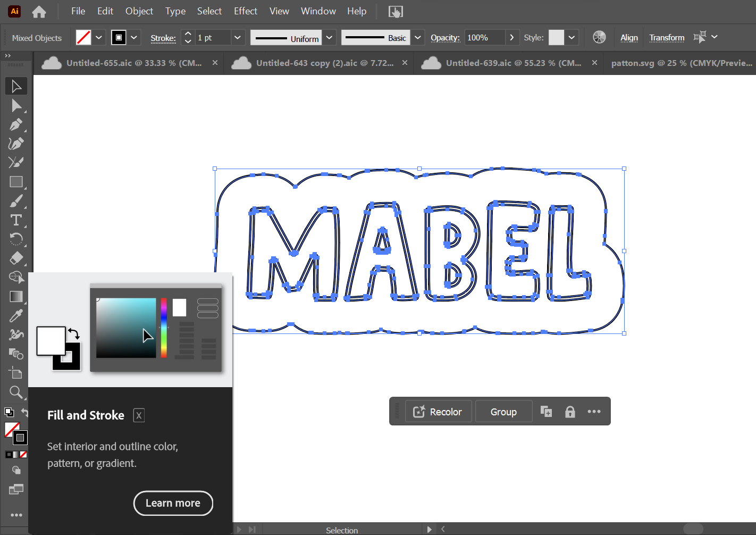The height and width of the screenshot is (535, 756).
Task: Click the Recolor button
Action: (x=438, y=412)
